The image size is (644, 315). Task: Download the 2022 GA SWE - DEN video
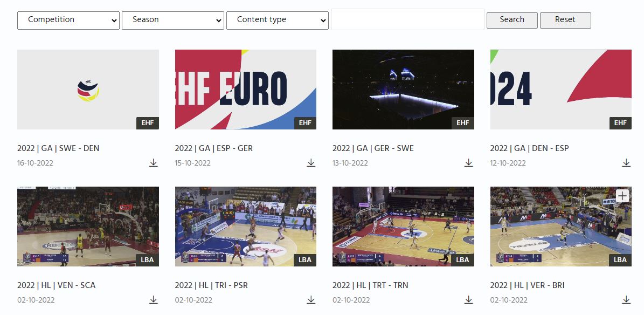[x=153, y=162]
